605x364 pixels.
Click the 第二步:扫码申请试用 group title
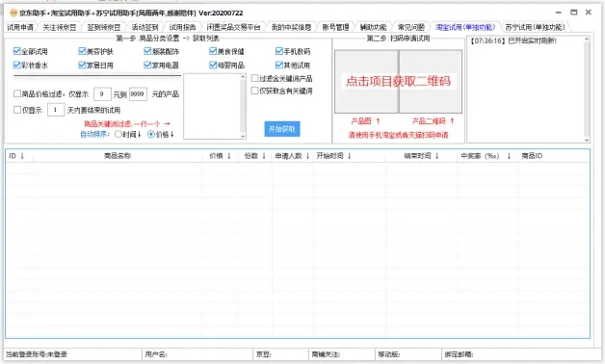point(398,39)
